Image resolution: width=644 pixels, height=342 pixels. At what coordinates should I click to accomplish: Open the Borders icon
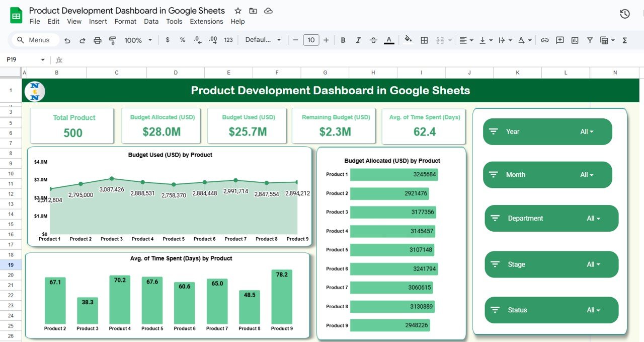(424, 40)
